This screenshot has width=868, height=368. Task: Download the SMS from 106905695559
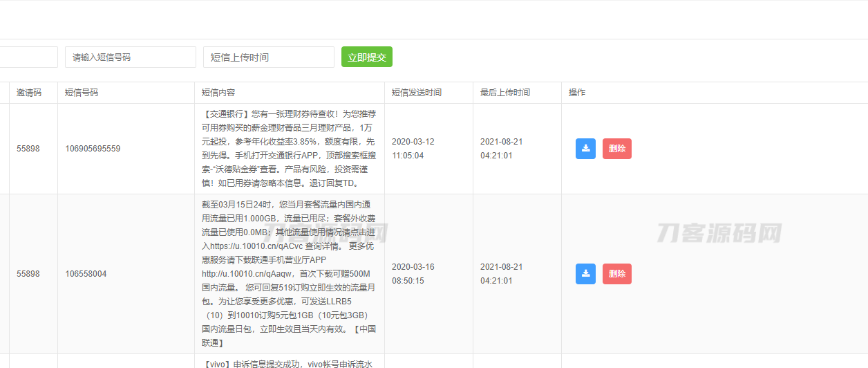(x=585, y=149)
